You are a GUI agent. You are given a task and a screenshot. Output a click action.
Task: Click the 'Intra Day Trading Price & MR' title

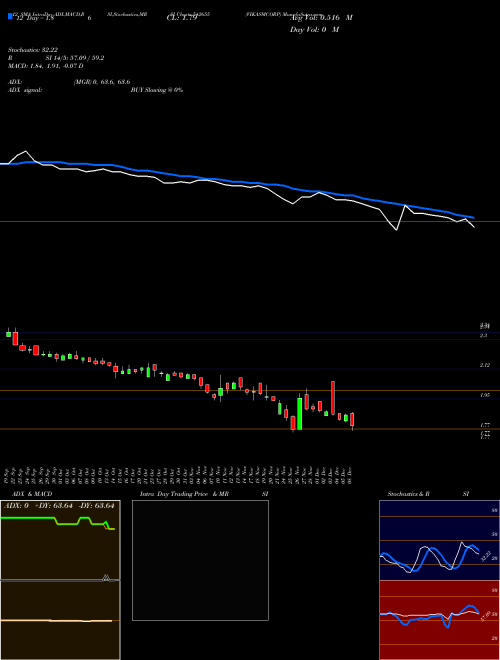(184, 494)
